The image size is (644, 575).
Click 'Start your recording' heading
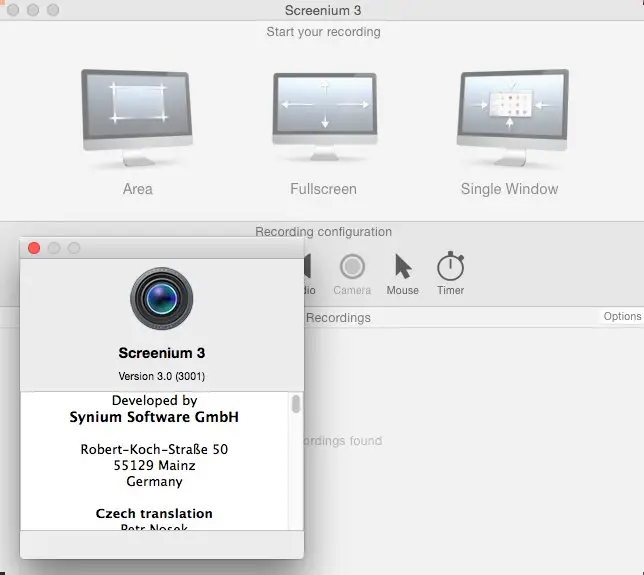click(323, 32)
